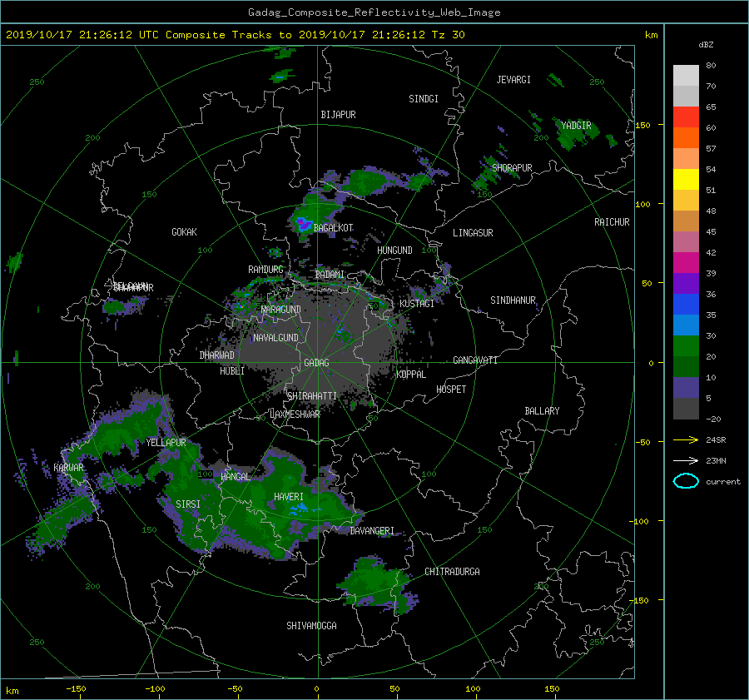Viewport: 749px width, 700px height.
Task: Click the YADGIR city label
Action: [576, 126]
